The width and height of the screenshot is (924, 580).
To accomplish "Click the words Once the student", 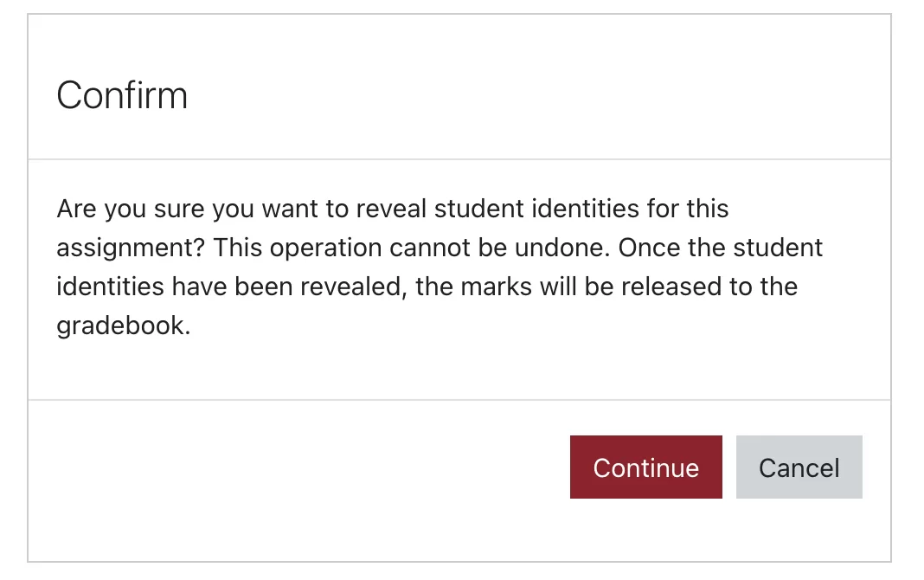I will (720, 248).
